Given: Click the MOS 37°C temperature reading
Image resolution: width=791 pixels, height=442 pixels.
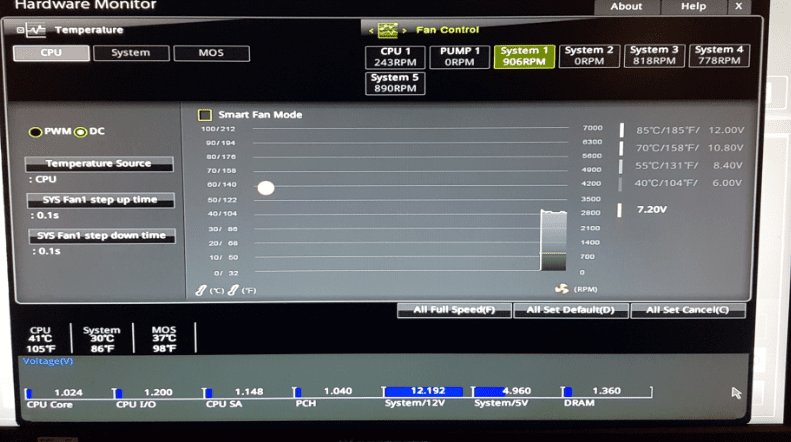Looking at the screenshot, I should (x=164, y=339).
